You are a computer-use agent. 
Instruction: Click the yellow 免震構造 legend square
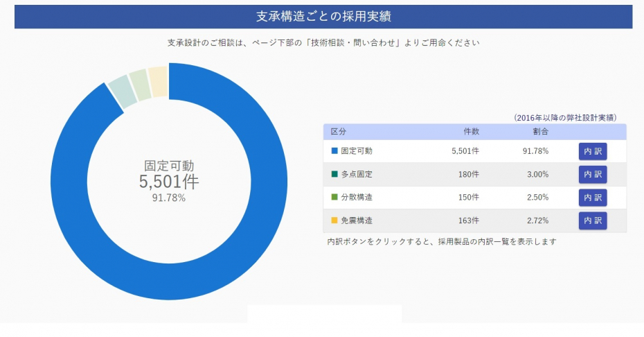click(x=334, y=221)
